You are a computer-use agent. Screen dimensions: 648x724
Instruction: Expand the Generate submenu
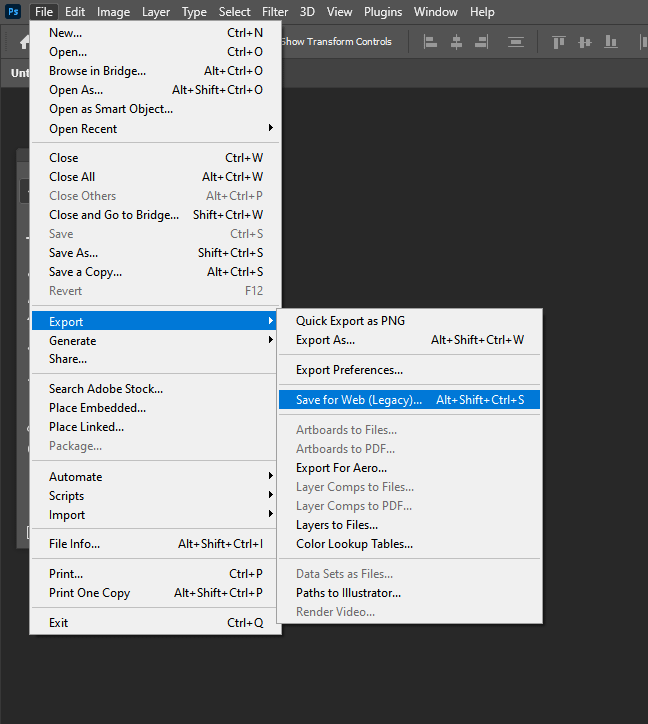coord(156,340)
